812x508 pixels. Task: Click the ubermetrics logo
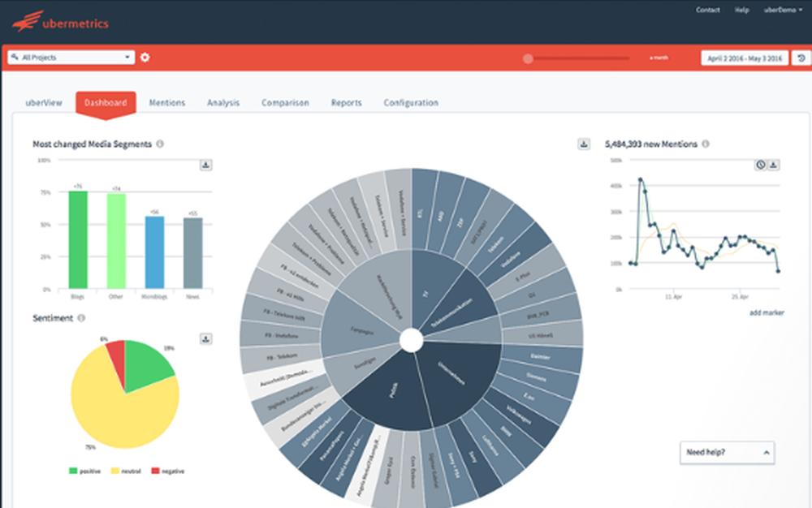click(x=61, y=22)
